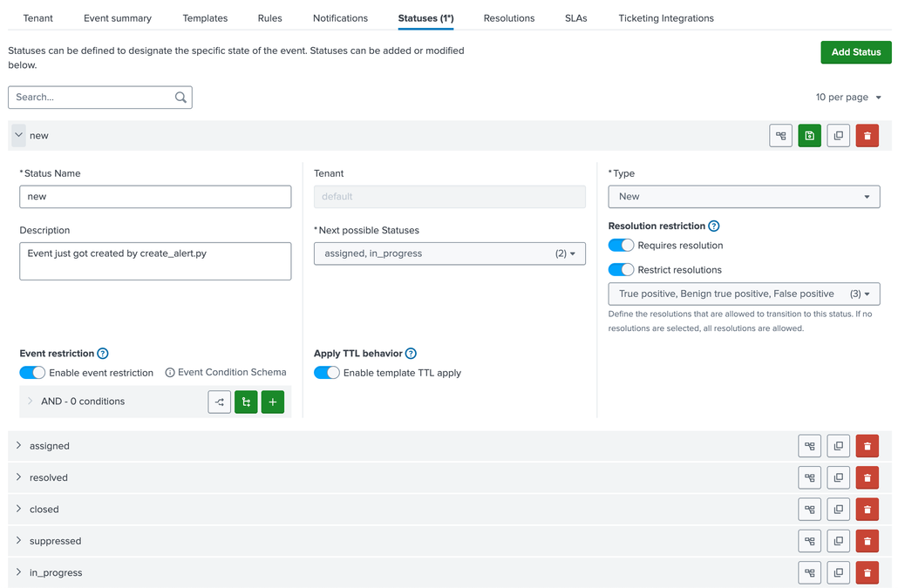Image resolution: width=898 pixels, height=588 pixels.
Task: Duplicate the new status
Action: click(x=838, y=135)
